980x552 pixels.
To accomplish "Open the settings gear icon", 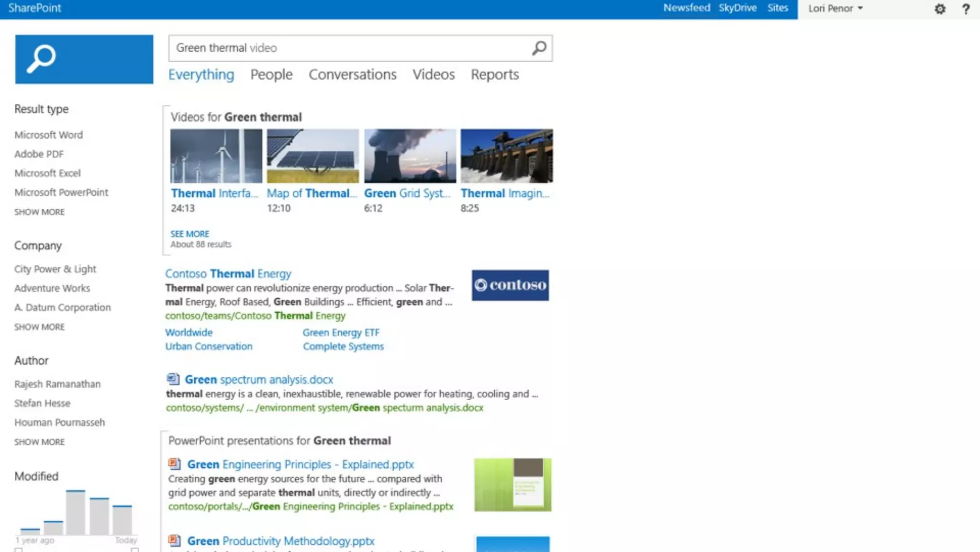I will click(940, 9).
